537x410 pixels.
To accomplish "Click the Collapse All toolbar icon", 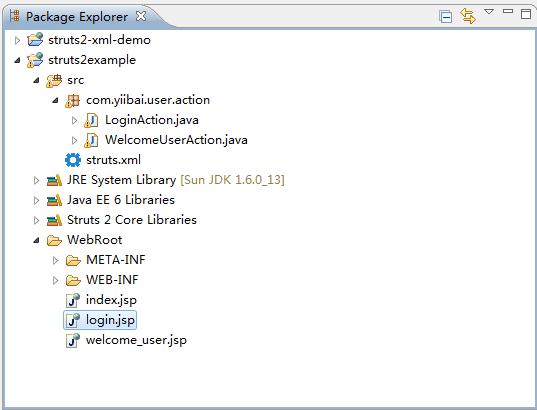I will click(x=446, y=16).
